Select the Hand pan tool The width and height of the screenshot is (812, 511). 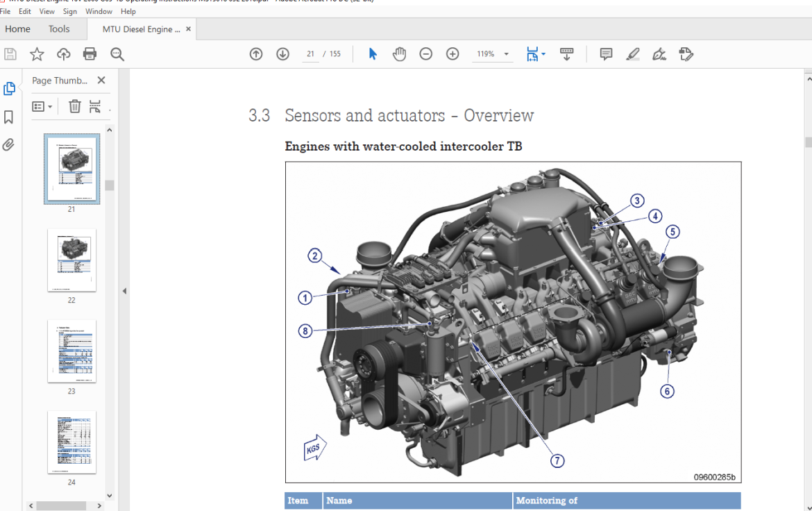(399, 54)
